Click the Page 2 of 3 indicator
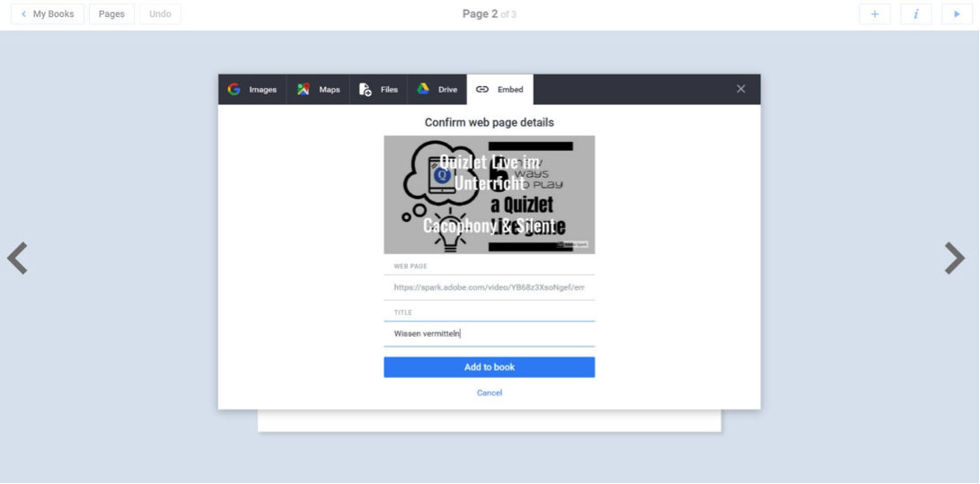Viewport: 980px width, 484px height. click(490, 13)
